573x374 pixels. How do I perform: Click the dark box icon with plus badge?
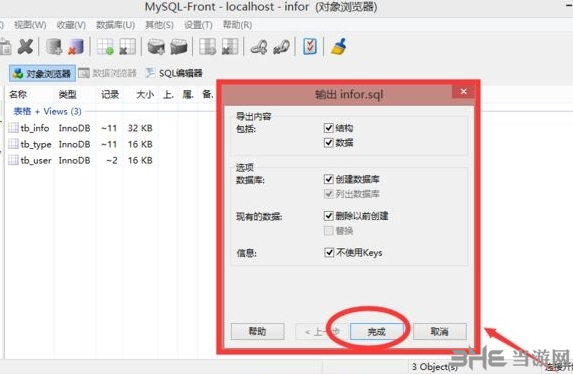point(156,47)
